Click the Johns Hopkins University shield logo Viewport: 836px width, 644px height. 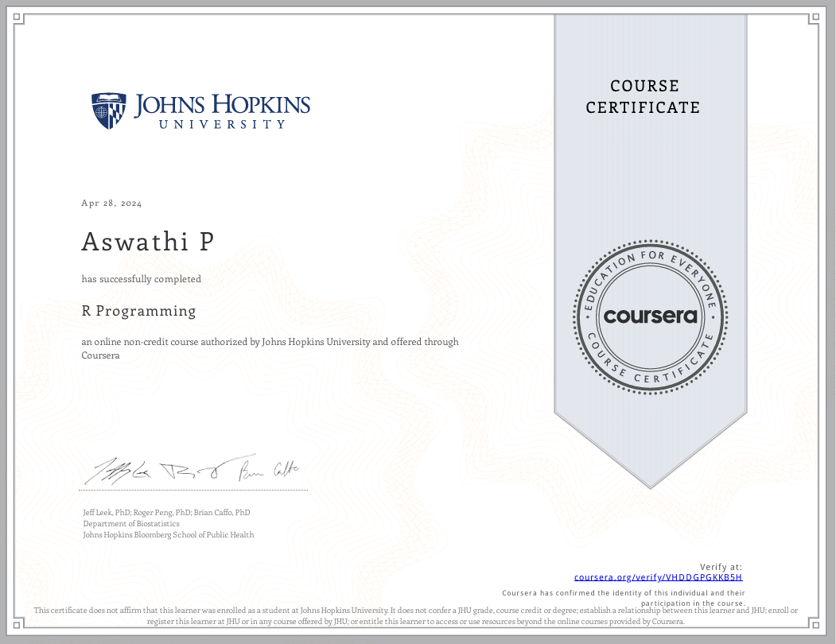(109, 111)
